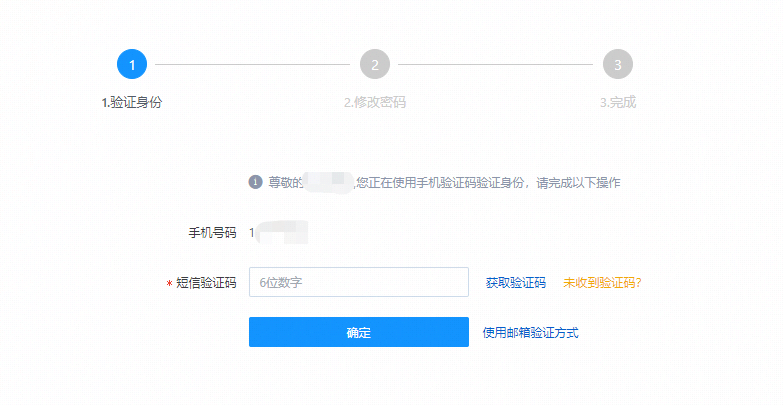This screenshot has width=784, height=405.
Task: Click the gray step 2 circle
Action: coord(375,64)
